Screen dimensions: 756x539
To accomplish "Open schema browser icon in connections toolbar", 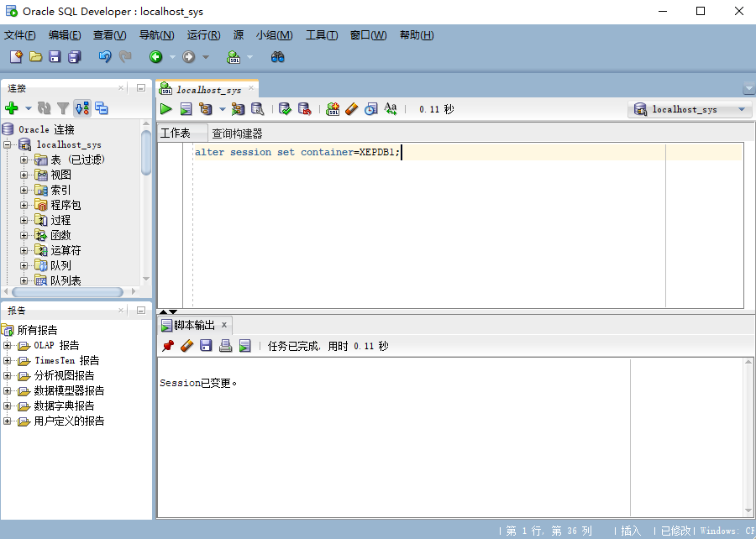I will coord(102,108).
